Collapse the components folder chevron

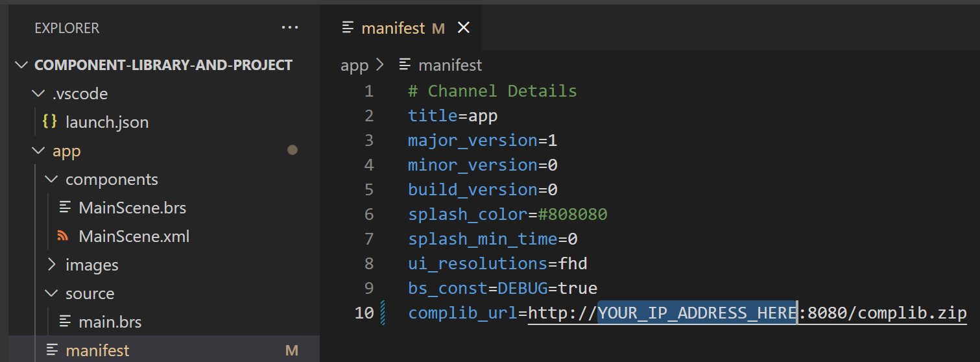point(51,179)
